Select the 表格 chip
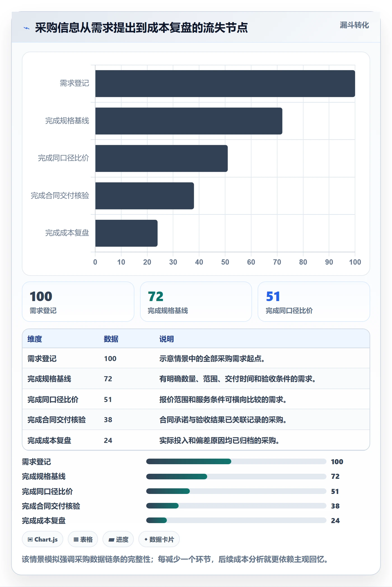 click(83, 539)
